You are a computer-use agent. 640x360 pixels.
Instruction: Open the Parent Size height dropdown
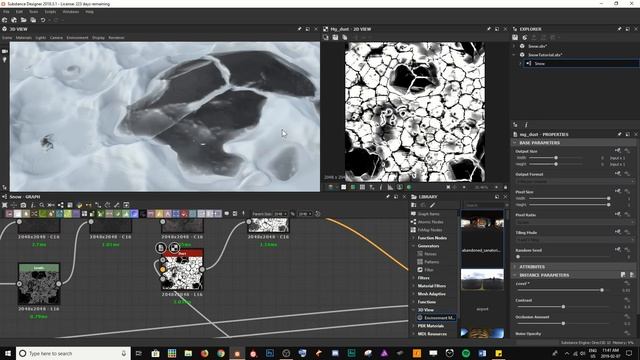tap(304, 214)
